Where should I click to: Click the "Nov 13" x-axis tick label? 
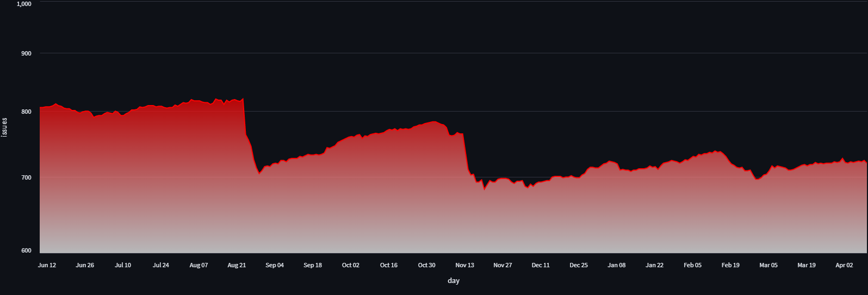point(464,265)
